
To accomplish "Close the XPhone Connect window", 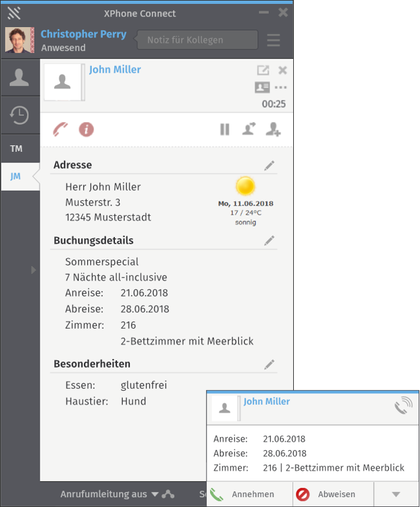I will (x=283, y=13).
